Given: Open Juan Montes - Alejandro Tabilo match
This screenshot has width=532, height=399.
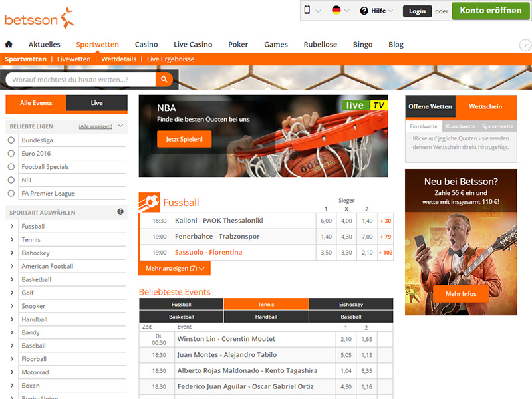Looking at the screenshot, I should pyautogui.click(x=227, y=355).
